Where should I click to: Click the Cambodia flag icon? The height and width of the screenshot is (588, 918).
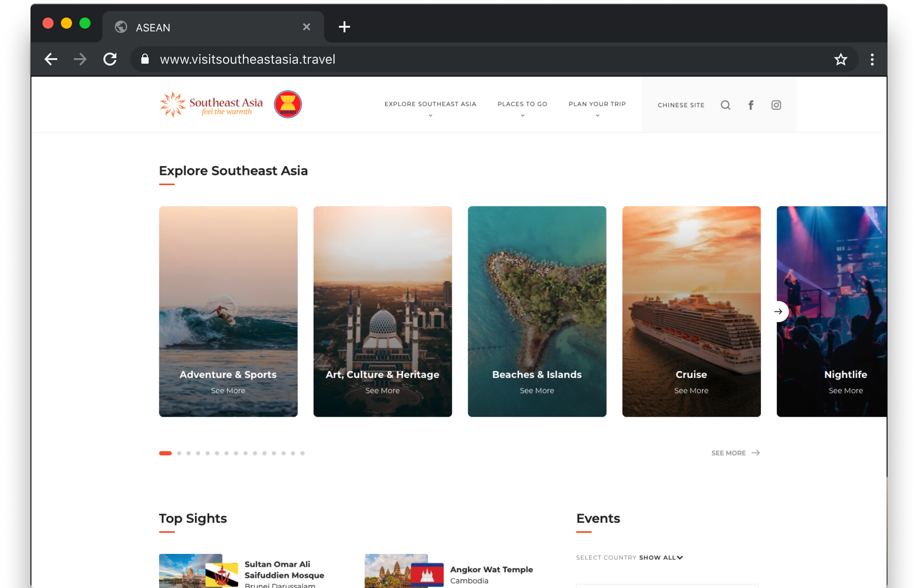427,575
